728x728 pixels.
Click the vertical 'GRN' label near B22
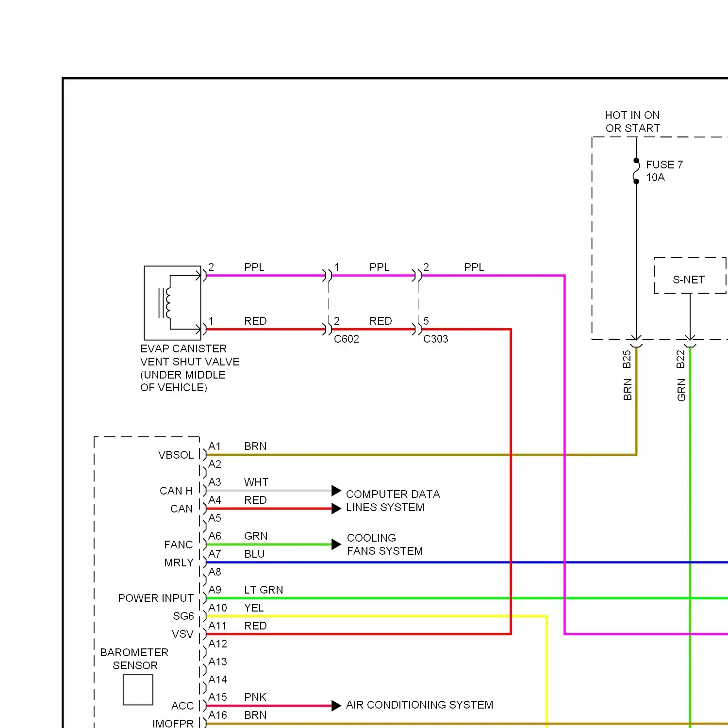(x=681, y=390)
